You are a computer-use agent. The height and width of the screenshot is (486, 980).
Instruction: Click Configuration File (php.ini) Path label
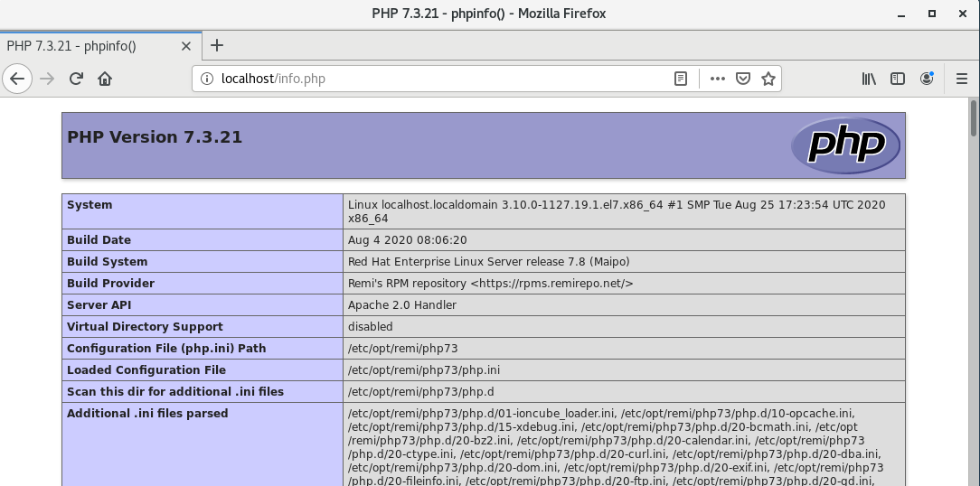coord(166,349)
